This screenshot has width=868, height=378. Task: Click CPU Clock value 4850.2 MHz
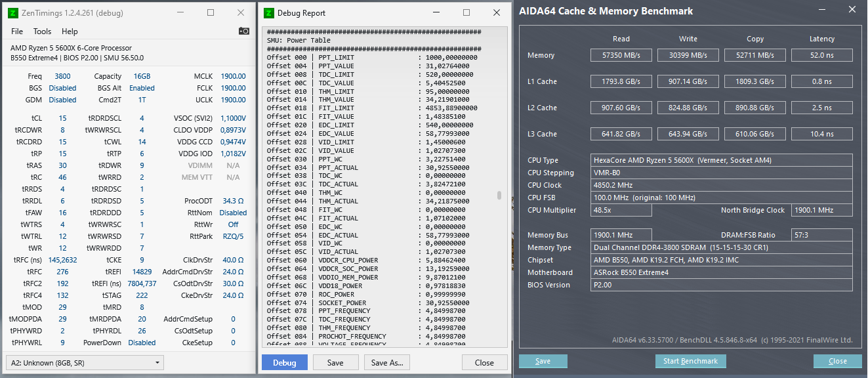[x=722, y=185]
